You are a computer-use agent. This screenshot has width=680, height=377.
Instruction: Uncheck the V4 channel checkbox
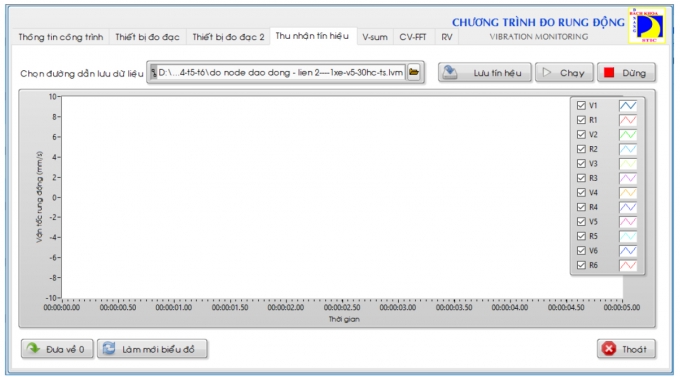click(581, 193)
